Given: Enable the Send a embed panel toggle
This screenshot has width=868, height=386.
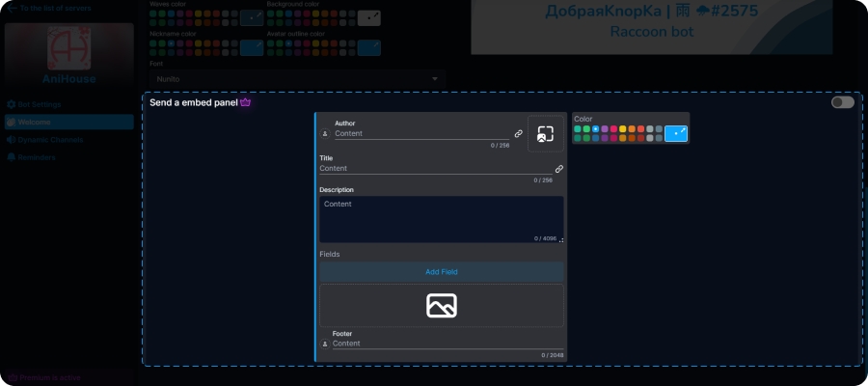Looking at the screenshot, I should point(842,102).
